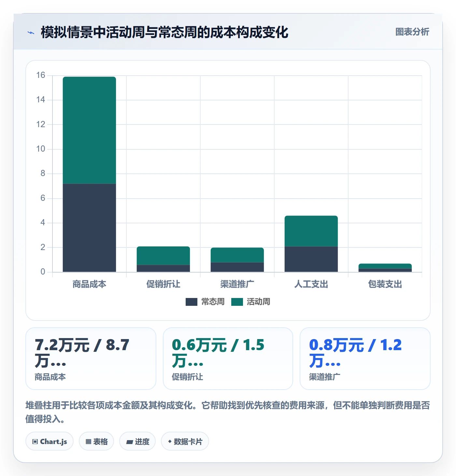Click the 商品成本 活动周 green bar segment

point(89,130)
